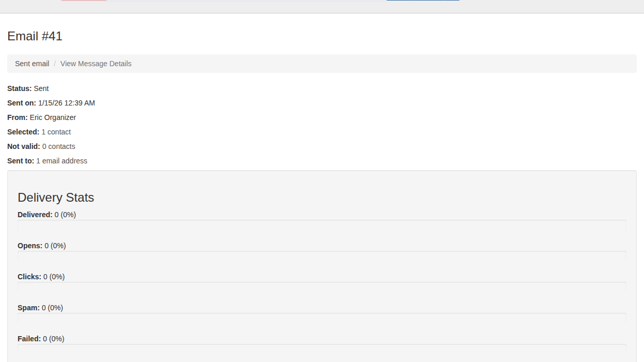This screenshot has width=644, height=362.
Task: Click the Sent email breadcrumb link
Action: coord(32,63)
